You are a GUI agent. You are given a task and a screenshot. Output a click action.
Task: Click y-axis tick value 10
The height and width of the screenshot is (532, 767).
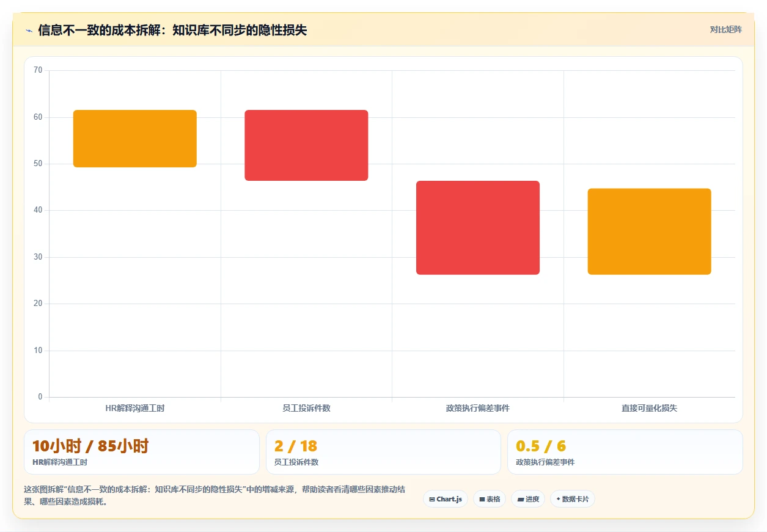(x=38, y=351)
